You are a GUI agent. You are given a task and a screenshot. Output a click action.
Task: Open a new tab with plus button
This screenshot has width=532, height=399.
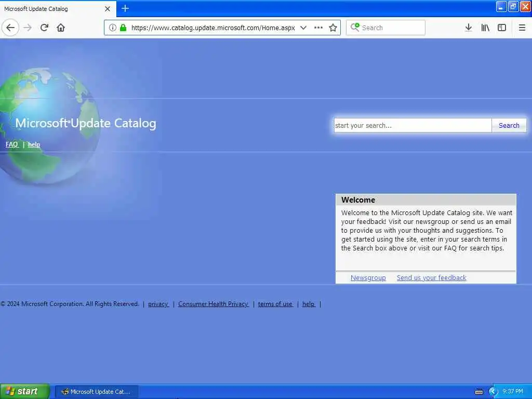pyautogui.click(x=125, y=8)
